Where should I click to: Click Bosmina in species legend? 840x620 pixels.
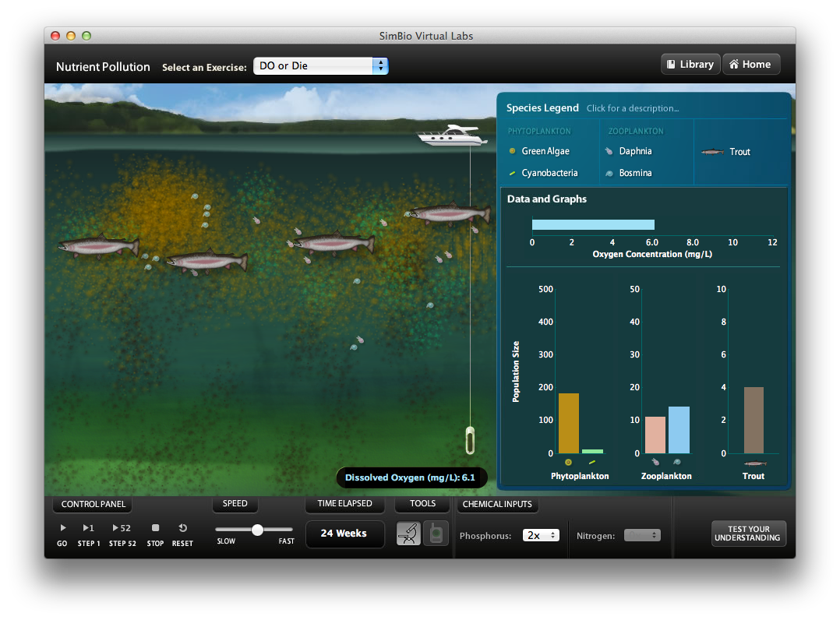pyautogui.click(x=635, y=173)
